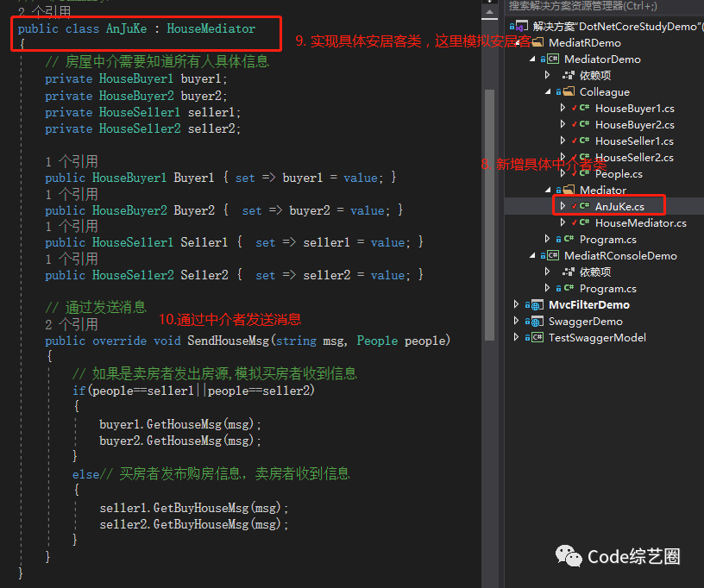Click C# icon of Program.cs in MediatRConsoleDemo
This screenshot has width=704, height=588.
point(569,288)
